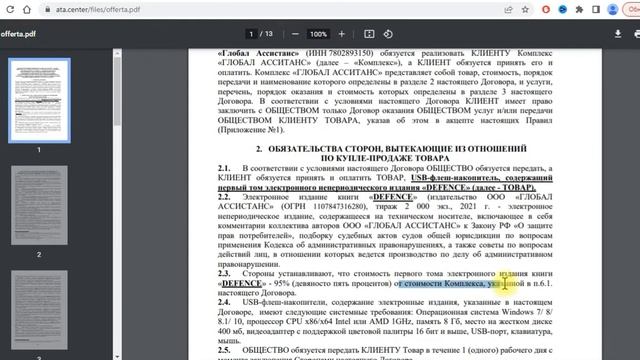Share this page using the share icon
640x360 pixels.
pos(508,9)
